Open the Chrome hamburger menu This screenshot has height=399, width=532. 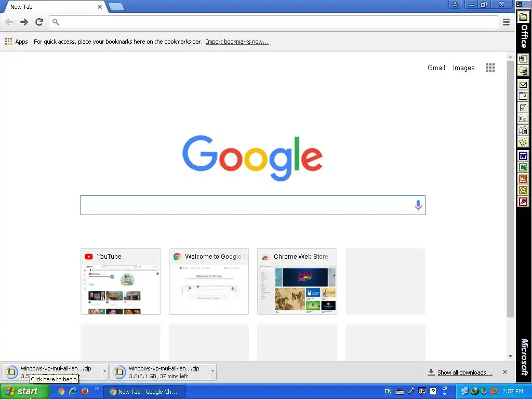506,22
